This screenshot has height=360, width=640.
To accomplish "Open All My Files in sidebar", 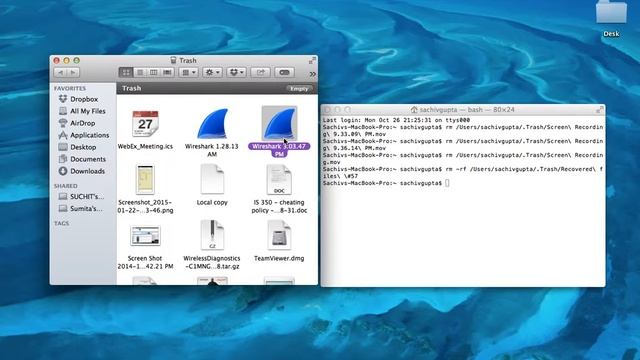I will coord(82,111).
